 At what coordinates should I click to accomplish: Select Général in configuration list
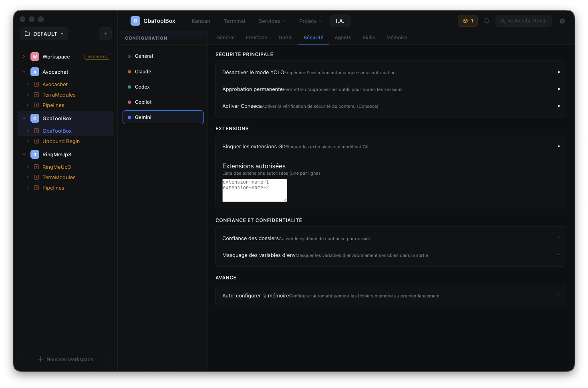point(163,56)
